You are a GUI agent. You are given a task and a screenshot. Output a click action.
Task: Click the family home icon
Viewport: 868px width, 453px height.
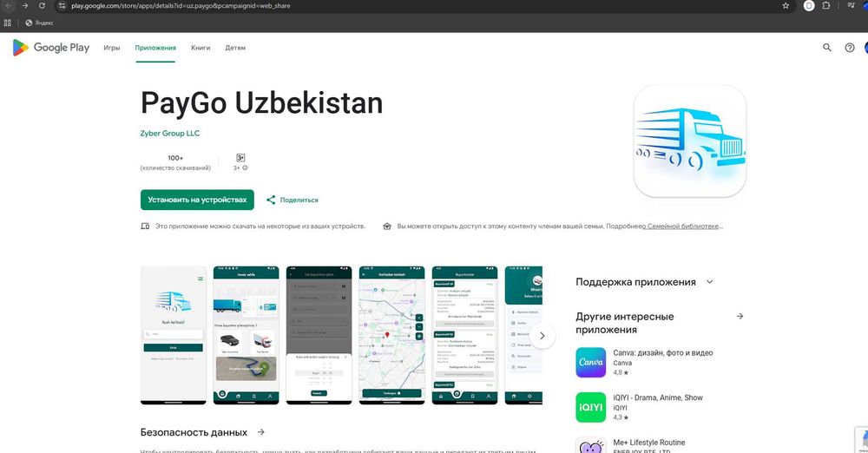coord(387,226)
